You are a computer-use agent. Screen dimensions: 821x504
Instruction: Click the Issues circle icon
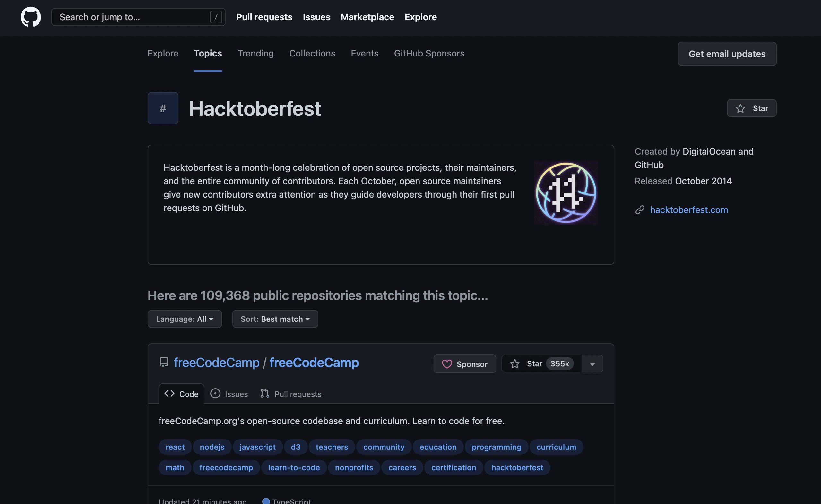click(x=215, y=394)
